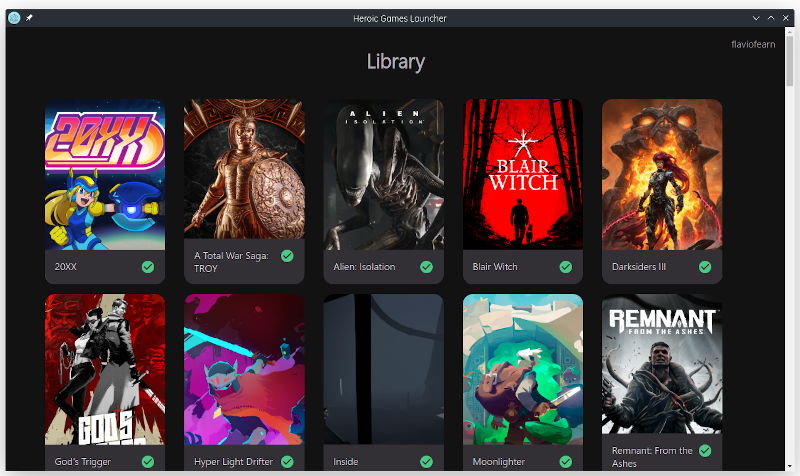Click the "Remnant: From the Ashes" title label
The height and width of the screenshot is (476, 800).
[652, 457]
